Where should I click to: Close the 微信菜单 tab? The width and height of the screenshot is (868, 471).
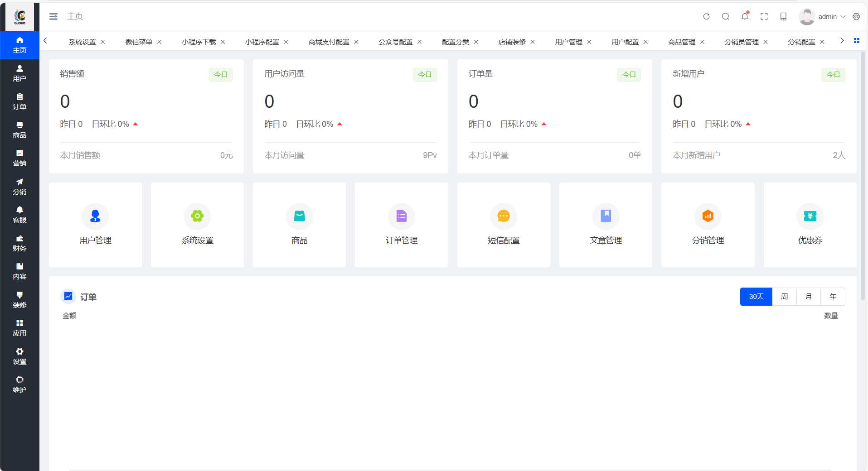(160, 42)
